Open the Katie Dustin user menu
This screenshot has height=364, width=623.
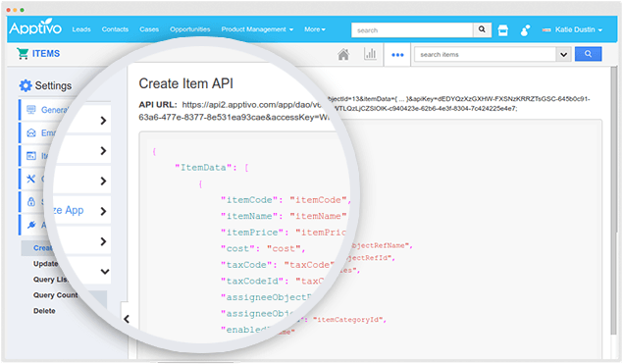click(573, 29)
